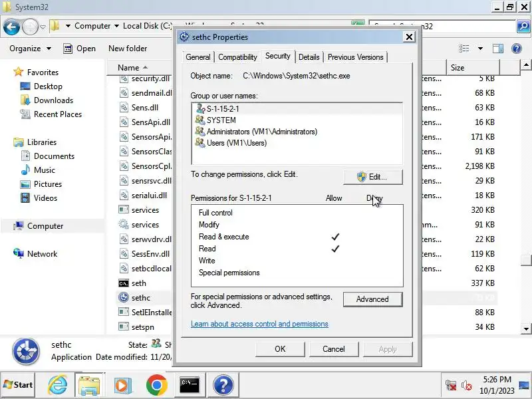Screen dimensions: 532x399
Task: Switch to the Compatibility tab
Action: pos(237,57)
